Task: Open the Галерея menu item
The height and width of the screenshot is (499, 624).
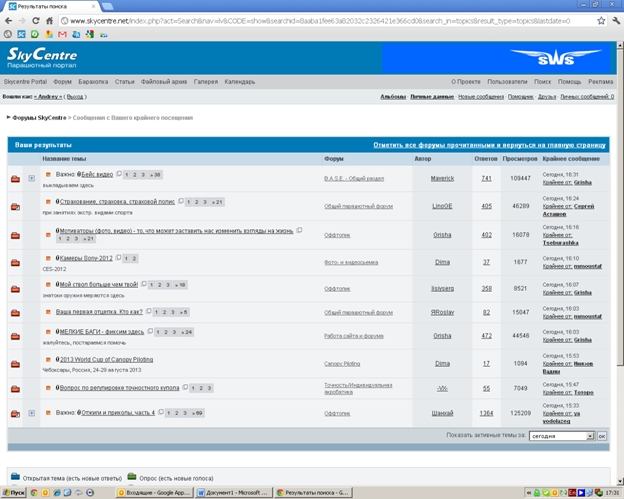Action: tap(206, 82)
